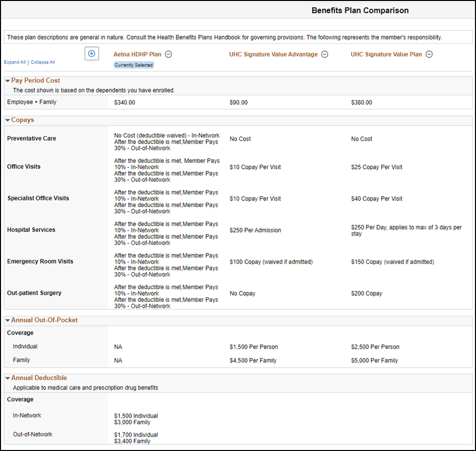Screen dimensions: 476x451
Task: Open the UHC Signature Value Plan heading
Action: (x=386, y=54)
